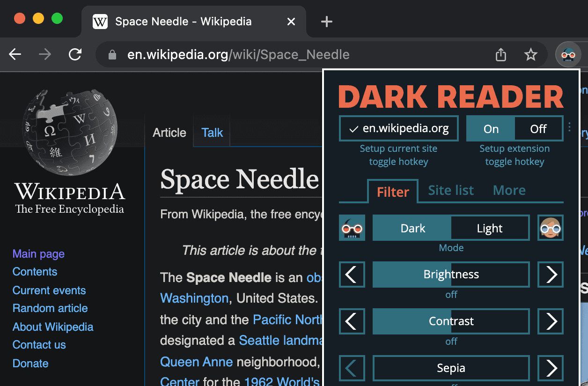The width and height of the screenshot is (588, 386).
Task: Click the bookmark star in the address bar
Action: pos(531,54)
